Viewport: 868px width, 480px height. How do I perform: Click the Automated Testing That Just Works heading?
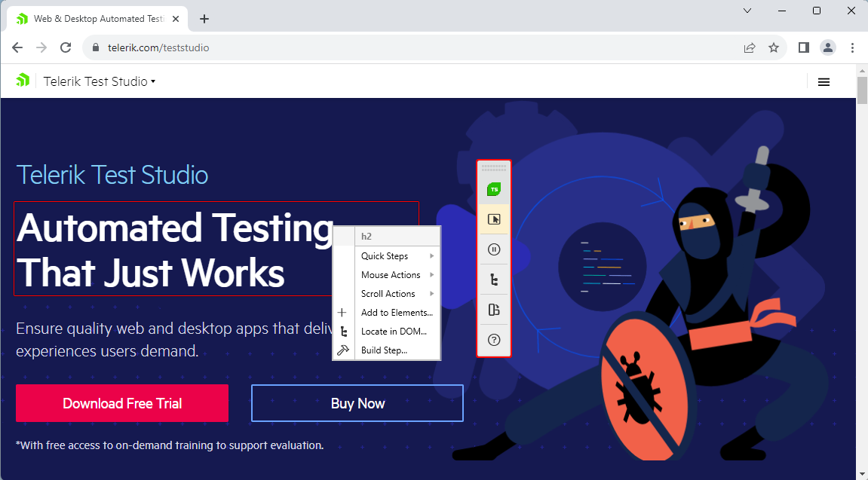(176, 250)
